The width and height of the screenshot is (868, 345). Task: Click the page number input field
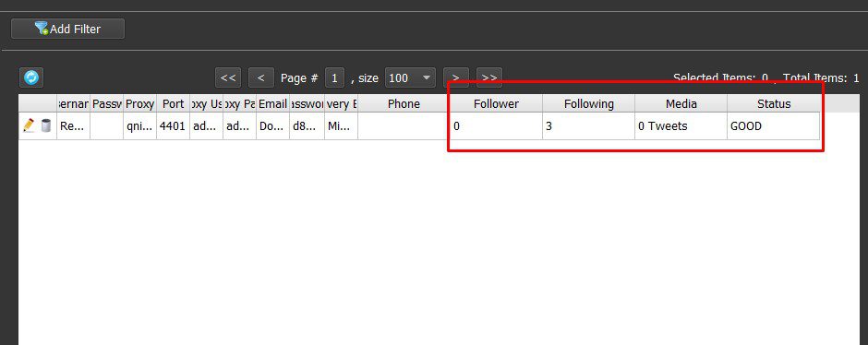334,78
